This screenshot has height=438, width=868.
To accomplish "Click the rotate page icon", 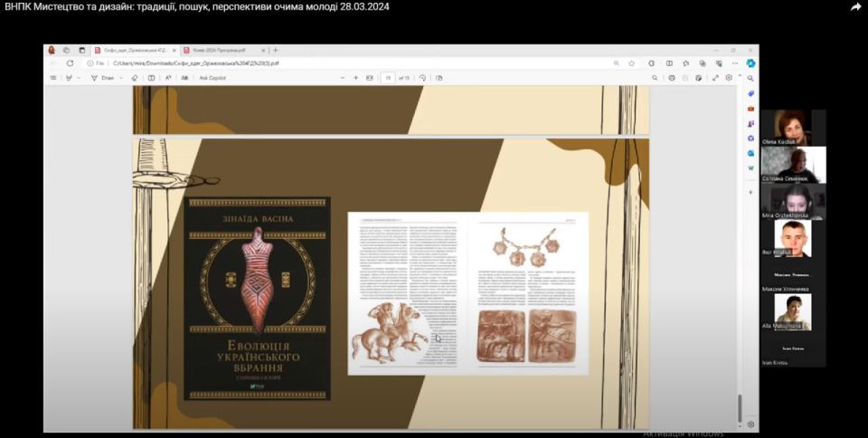I will click(422, 78).
